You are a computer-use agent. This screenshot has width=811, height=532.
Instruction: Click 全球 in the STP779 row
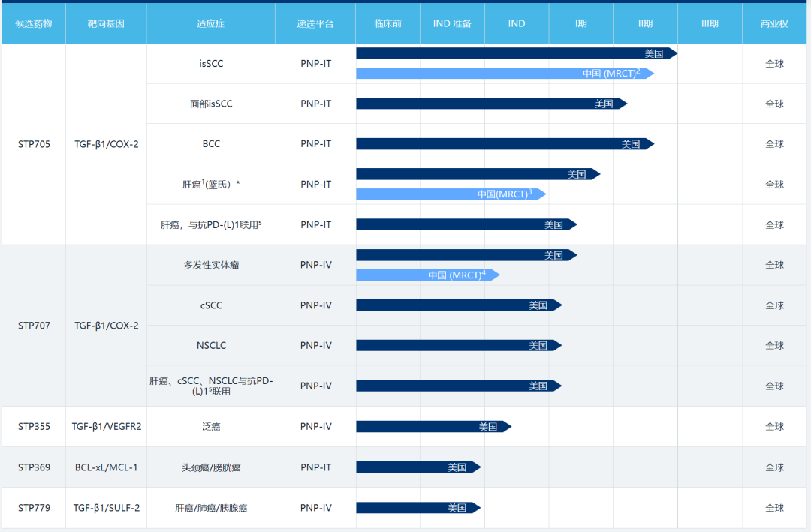[x=774, y=508]
